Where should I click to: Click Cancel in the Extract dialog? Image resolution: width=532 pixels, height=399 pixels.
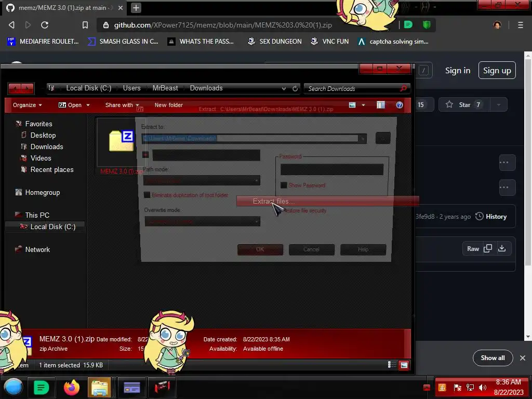tap(312, 249)
